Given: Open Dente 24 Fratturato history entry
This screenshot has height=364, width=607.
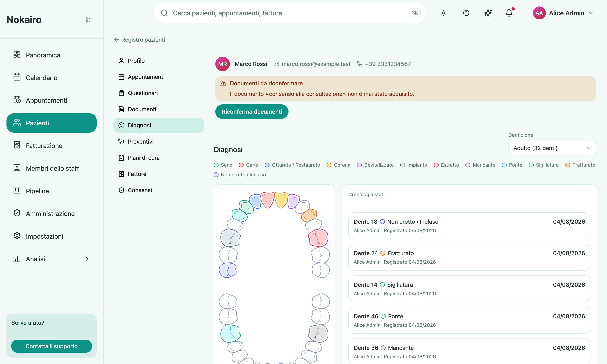Looking at the screenshot, I should point(469,257).
